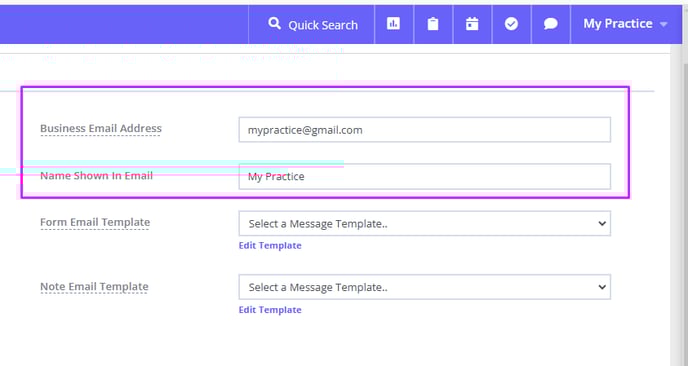This screenshot has width=688, height=366.
Task: Open the calendar icon in top bar
Action: pyautogui.click(x=472, y=24)
